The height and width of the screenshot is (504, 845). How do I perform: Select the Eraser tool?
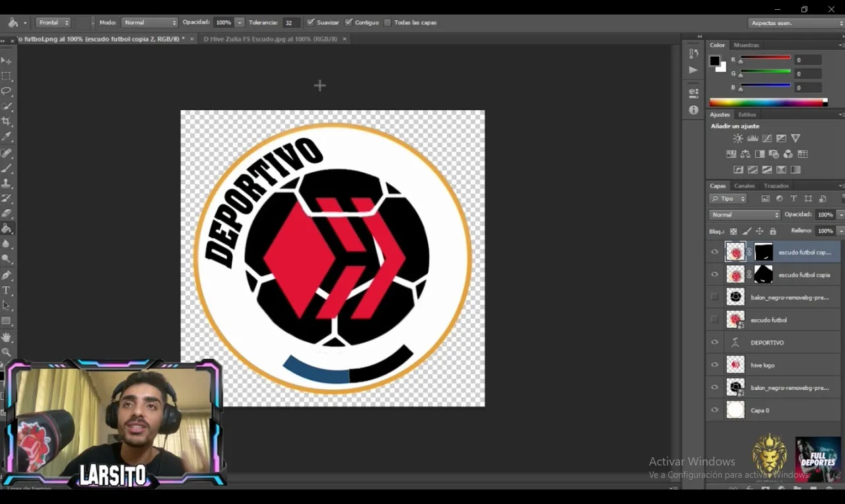[7, 214]
